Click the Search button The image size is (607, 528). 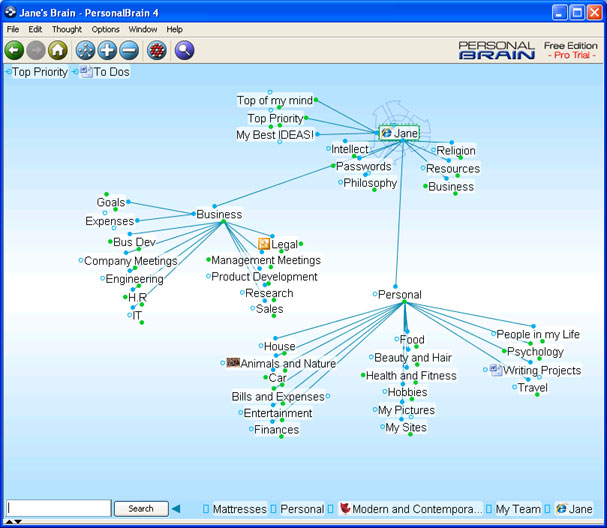pyautogui.click(x=141, y=509)
